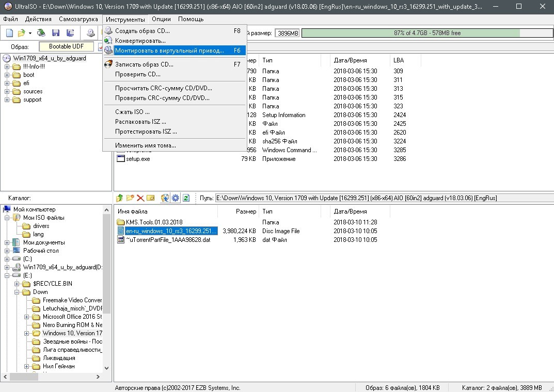The width and height of the screenshot is (554, 392).
Task: Click the D: disc drive icon in catalog tree
Action: pyautogui.click(x=17, y=267)
